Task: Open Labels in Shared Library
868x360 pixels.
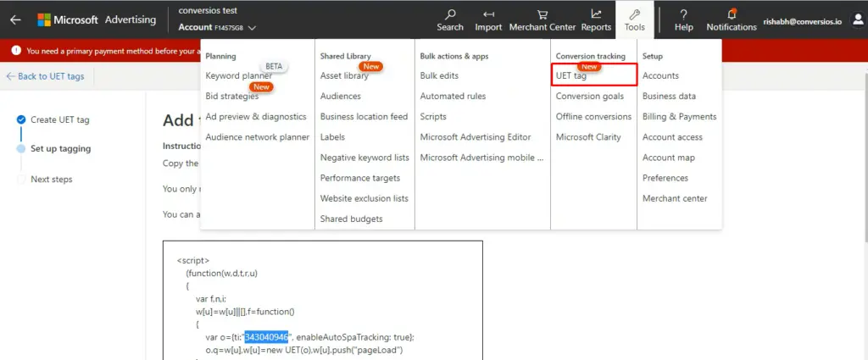Action: (x=332, y=137)
